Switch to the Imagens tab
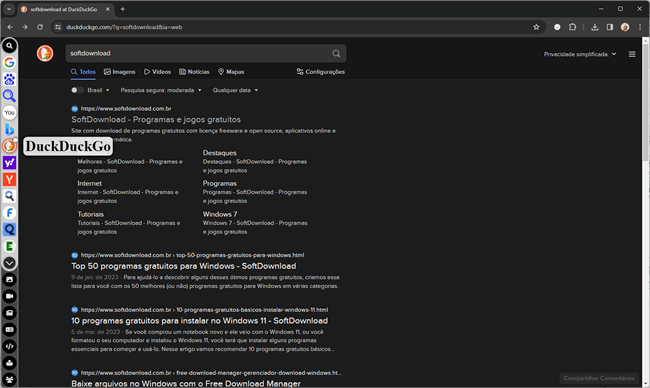This screenshot has width=650, height=388. 119,72
